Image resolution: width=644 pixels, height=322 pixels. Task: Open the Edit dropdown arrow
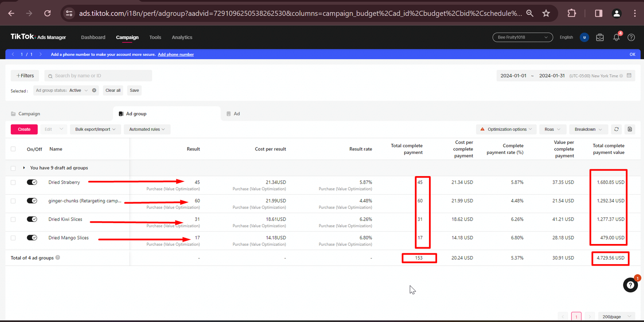tap(61, 129)
